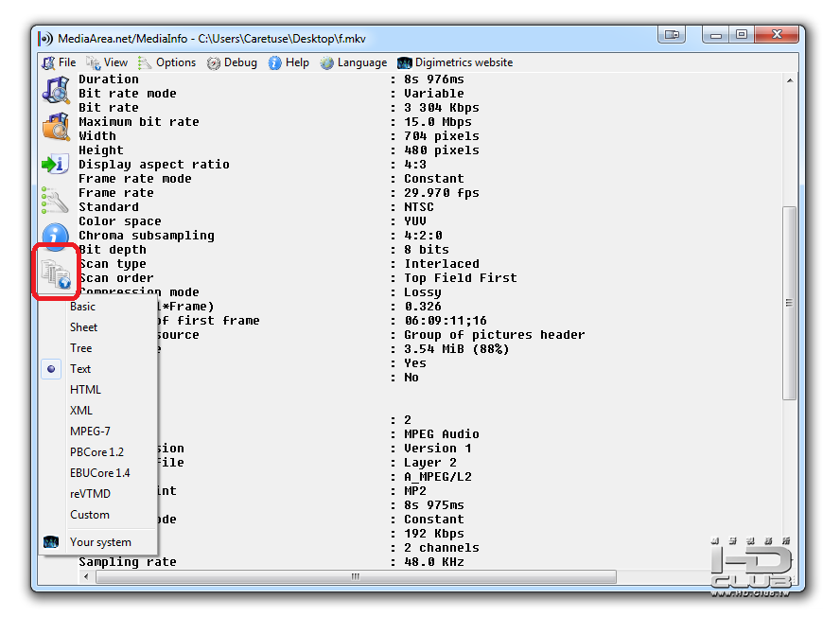Choose Sheet view from popup menu
840x617 pixels.
99,327
